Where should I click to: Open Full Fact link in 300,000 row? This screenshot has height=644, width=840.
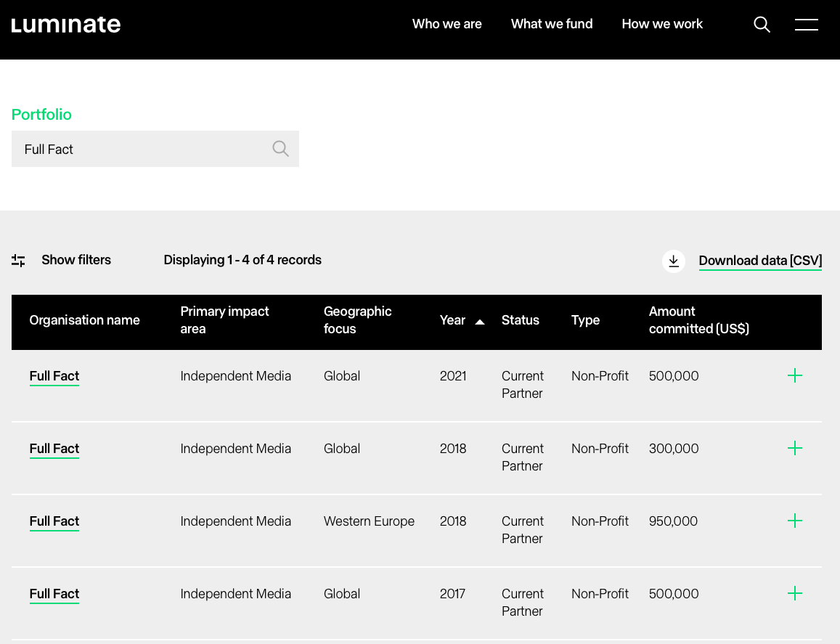[x=54, y=449]
